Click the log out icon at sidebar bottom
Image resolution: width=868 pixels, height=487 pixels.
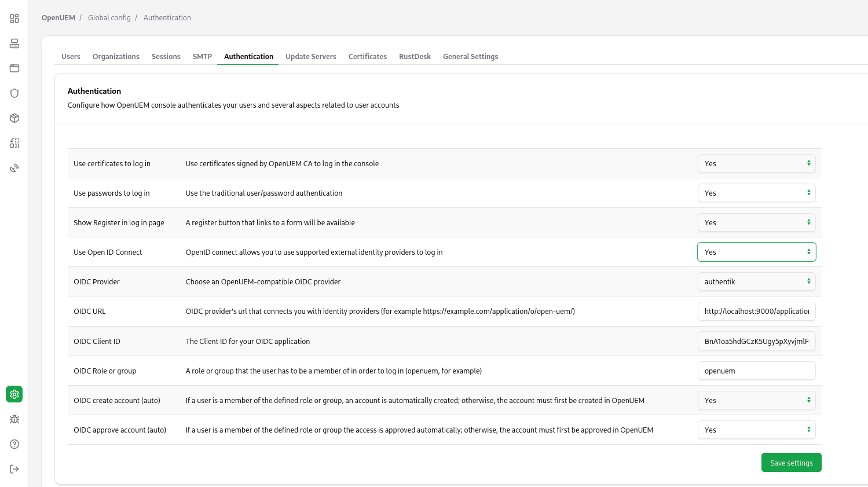[x=14, y=469]
